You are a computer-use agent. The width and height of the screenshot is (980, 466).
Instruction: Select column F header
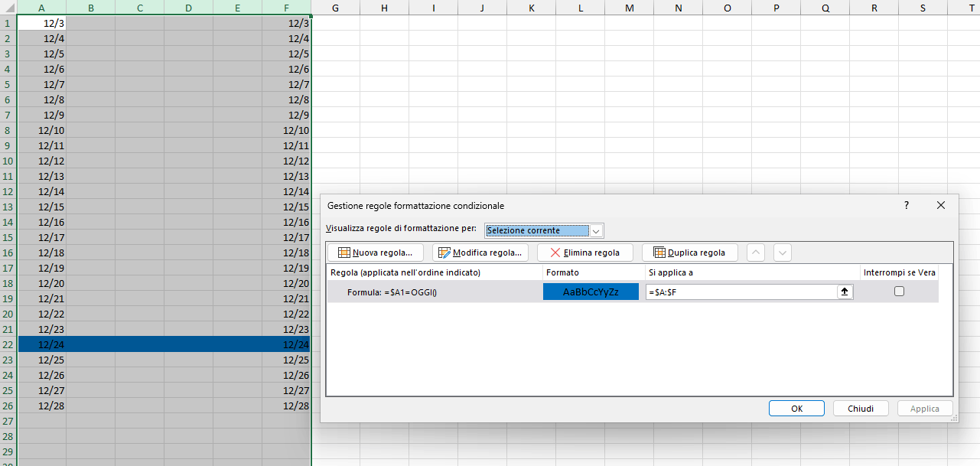[286, 8]
